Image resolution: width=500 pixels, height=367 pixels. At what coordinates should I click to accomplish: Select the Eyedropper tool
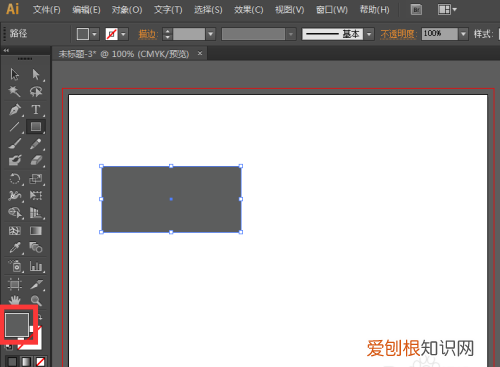[15, 248]
